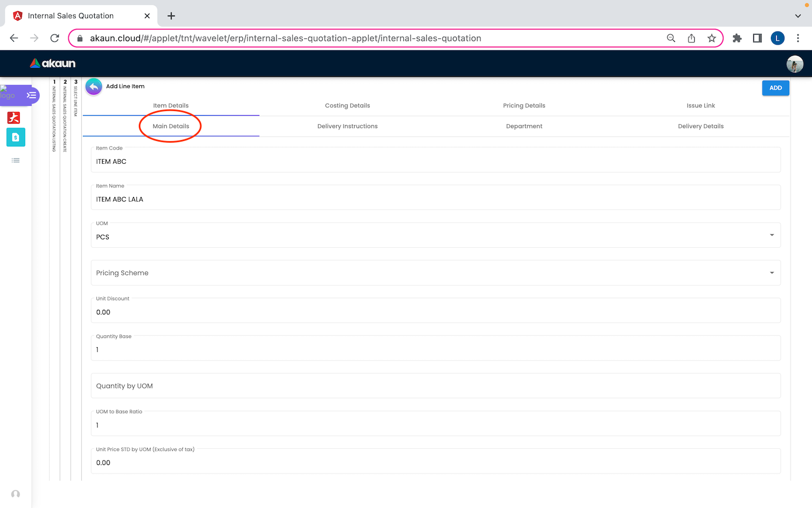Switch to the Pricing Details tab
The height and width of the screenshot is (508, 812).
click(524, 106)
